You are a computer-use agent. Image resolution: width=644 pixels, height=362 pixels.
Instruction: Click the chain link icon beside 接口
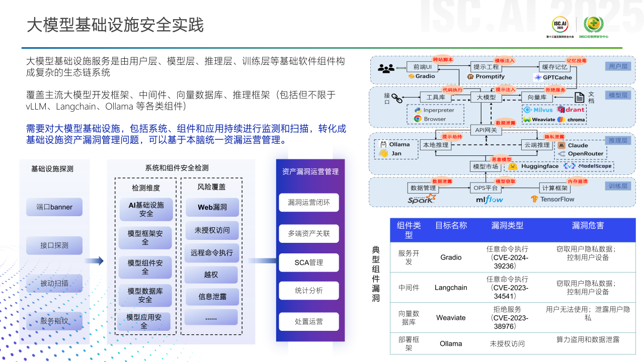click(x=397, y=98)
